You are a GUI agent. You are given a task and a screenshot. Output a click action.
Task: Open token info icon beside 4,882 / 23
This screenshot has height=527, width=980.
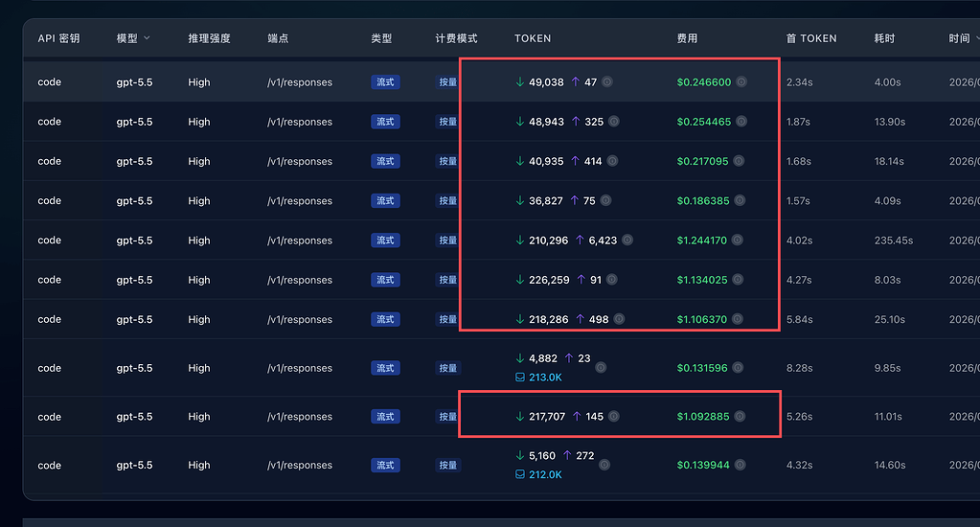point(601,368)
